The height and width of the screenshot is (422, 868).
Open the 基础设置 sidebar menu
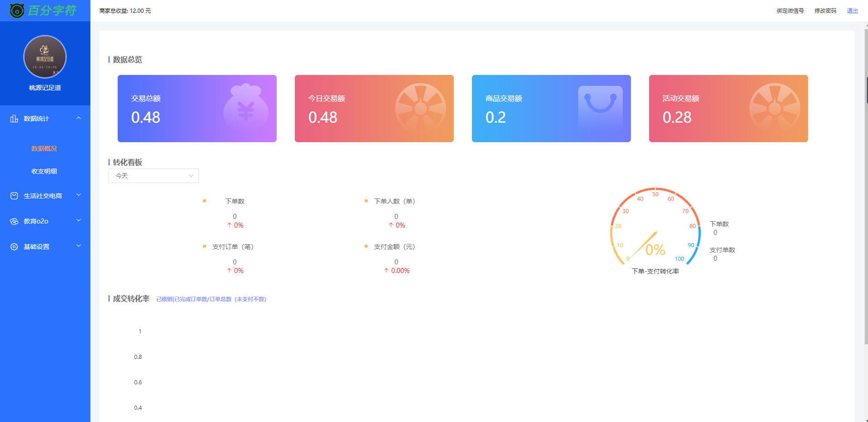click(x=45, y=247)
